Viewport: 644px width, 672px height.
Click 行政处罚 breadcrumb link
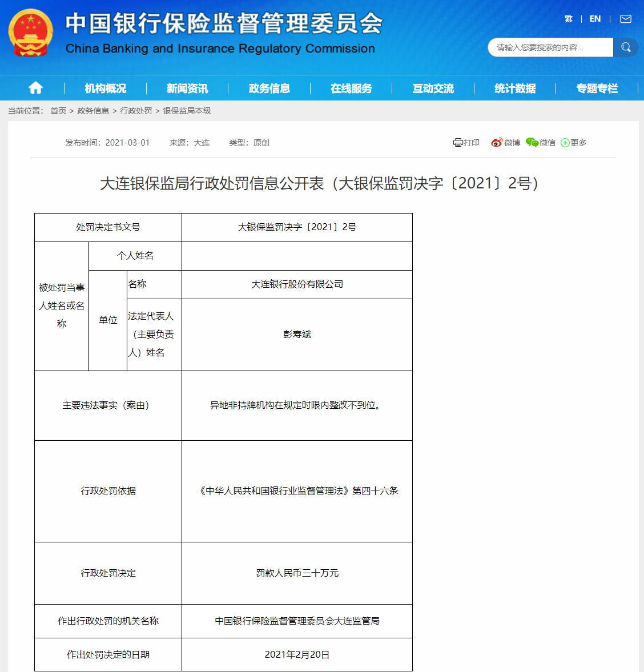coord(136,111)
